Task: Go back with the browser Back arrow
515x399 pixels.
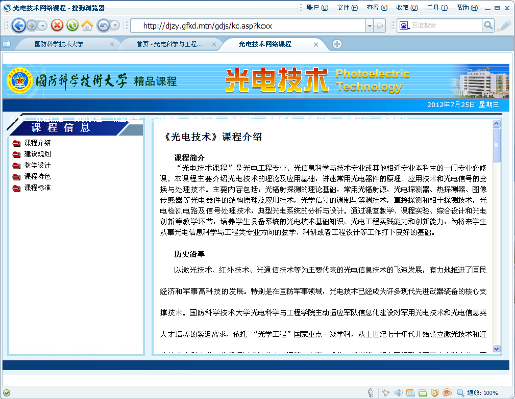Action: (x=18, y=25)
